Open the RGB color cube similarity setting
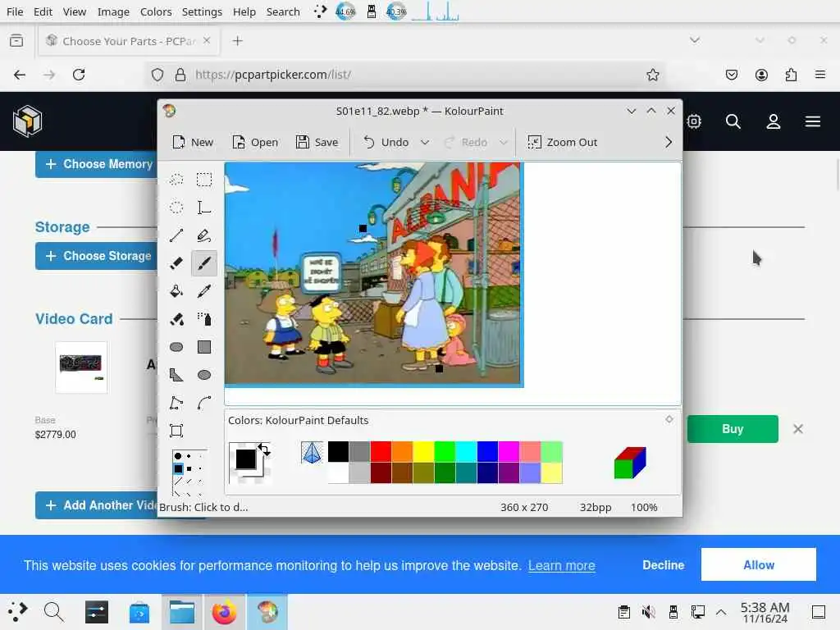 630,463
